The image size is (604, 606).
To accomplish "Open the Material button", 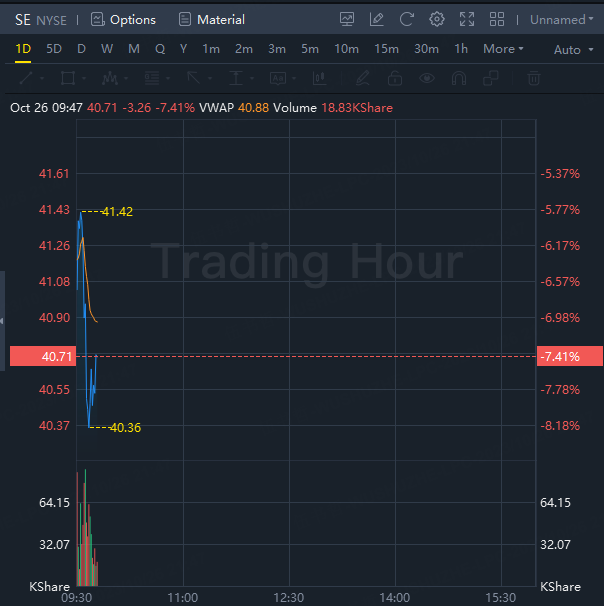I will [x=211, y=20].
